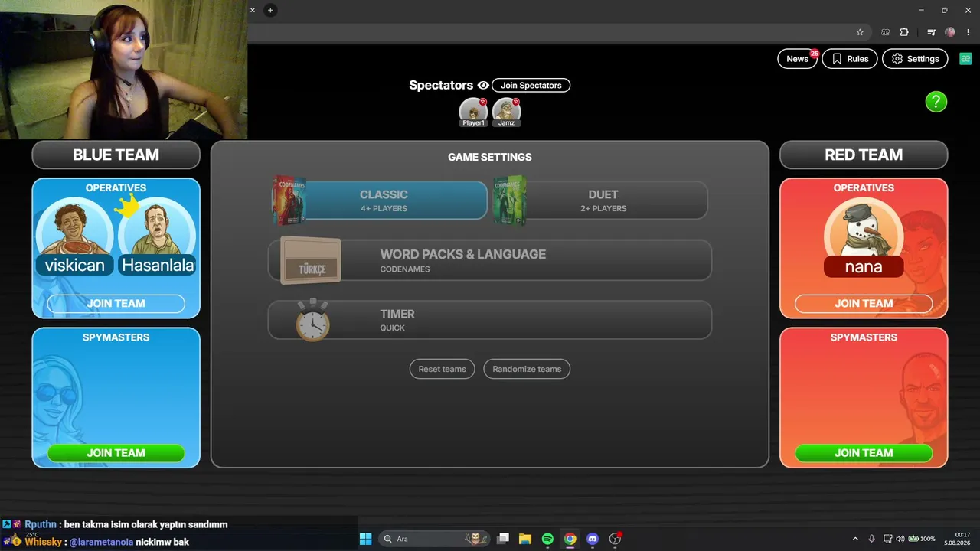Click the Windows taskbar search box

pos(433,539)
